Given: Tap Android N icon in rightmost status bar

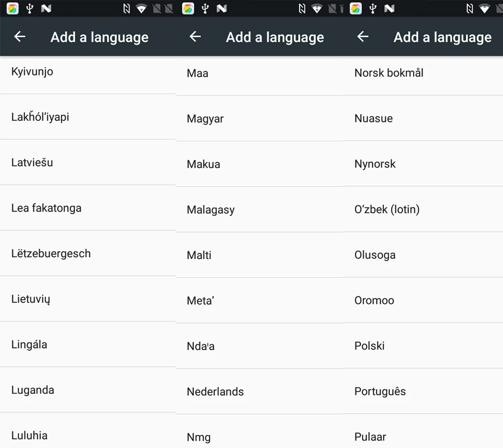Looking at the screenshot, I should tap(389, 8).
